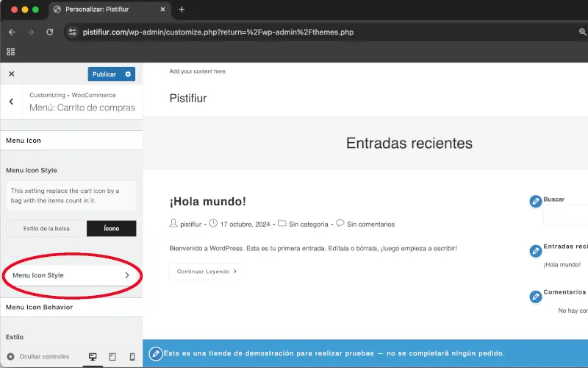The height and width of the screenshot is (368, 588).
Task: Click the macOS green maximize window button
Action: (35, 10)
